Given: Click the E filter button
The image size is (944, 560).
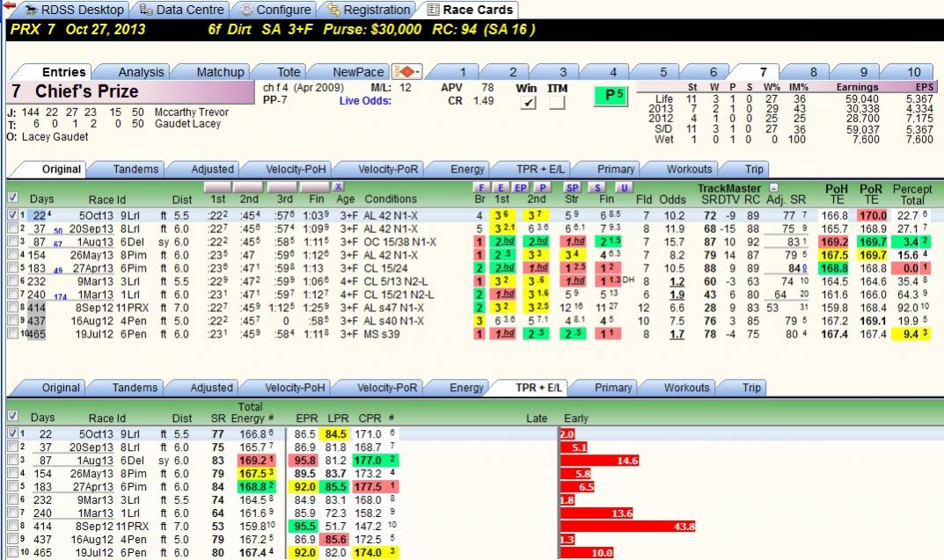Looking at the screenshot, I should 501,187.
